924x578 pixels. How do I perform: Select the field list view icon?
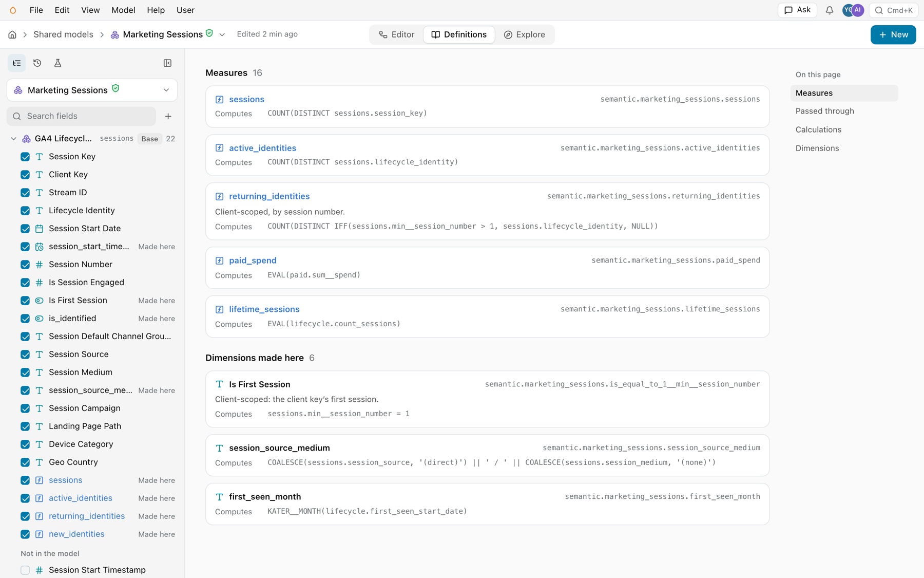17,63
